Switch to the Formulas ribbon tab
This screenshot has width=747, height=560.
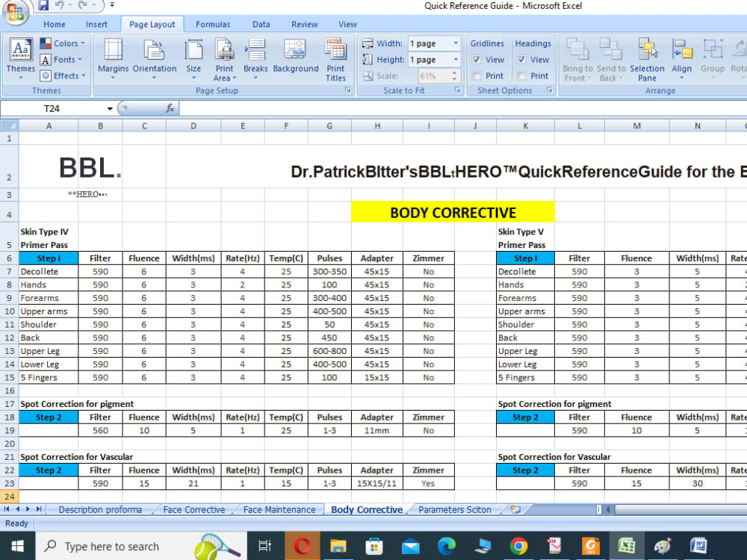click(212, 25)
